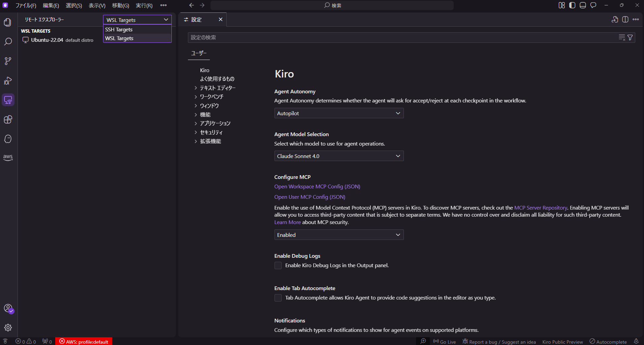This screenshot has height=345, width=644.
Task: Open the WSL Targets remote explorer dropdown
Action: click(137, 20)
